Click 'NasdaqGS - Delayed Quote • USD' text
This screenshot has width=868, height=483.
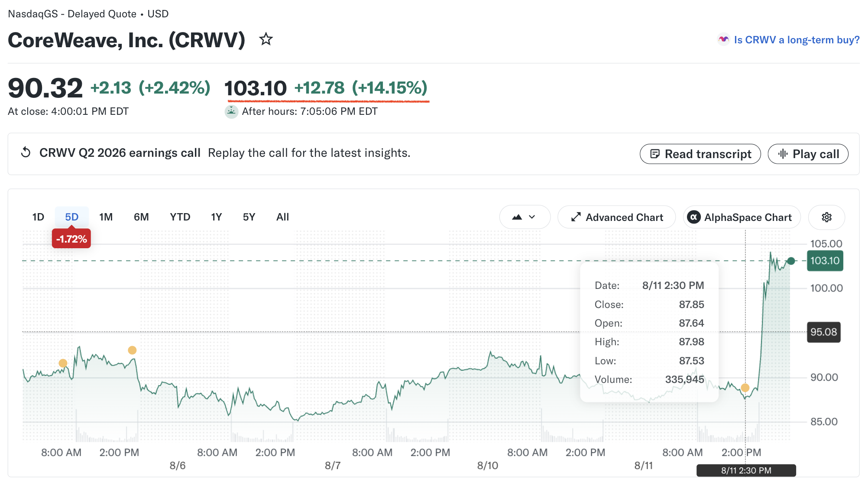point(88,14)
